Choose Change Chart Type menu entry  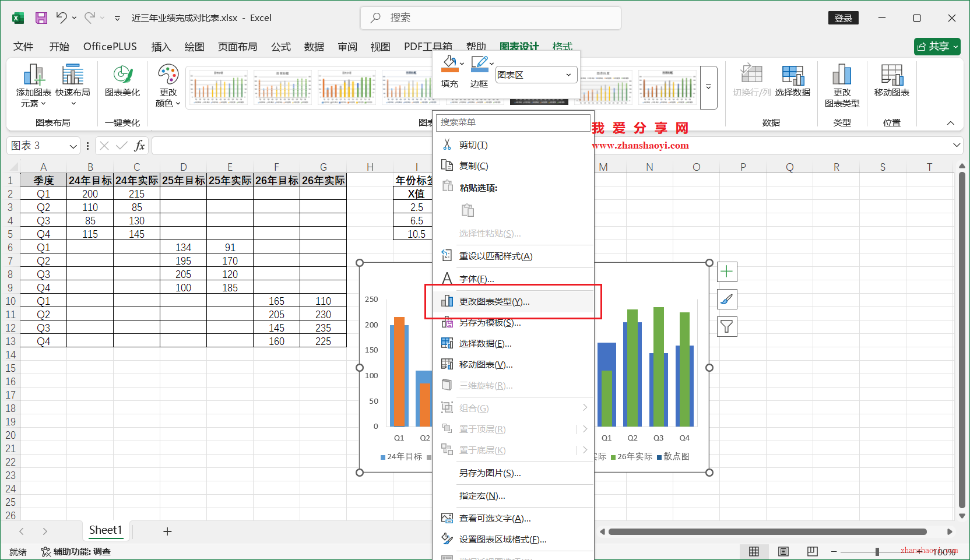(513, 301)
